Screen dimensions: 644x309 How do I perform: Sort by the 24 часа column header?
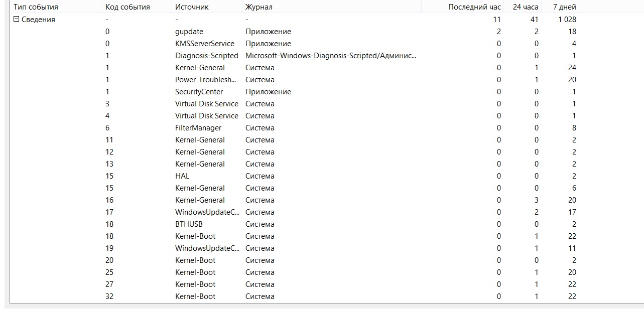click(x=526, y=7)
